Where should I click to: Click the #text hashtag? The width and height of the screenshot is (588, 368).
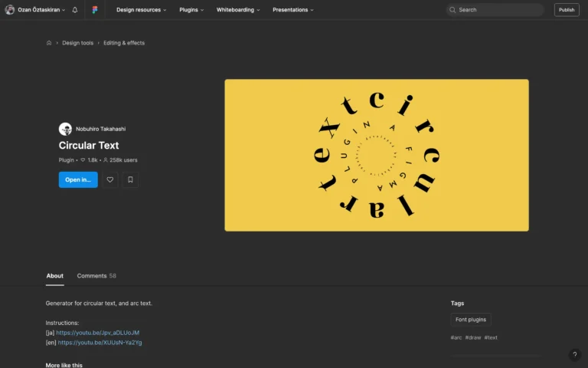tap(491, 337)
